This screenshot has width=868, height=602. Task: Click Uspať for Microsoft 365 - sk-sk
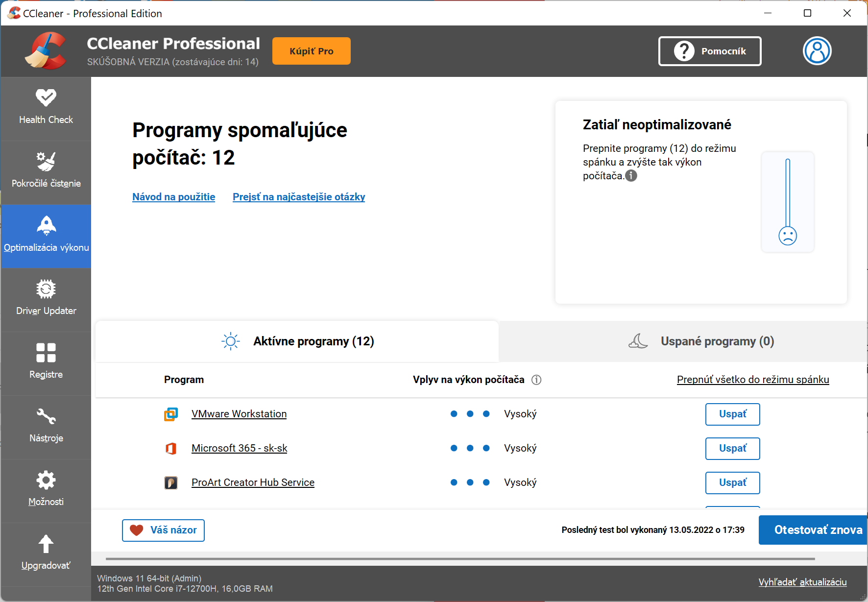point(732,449)
